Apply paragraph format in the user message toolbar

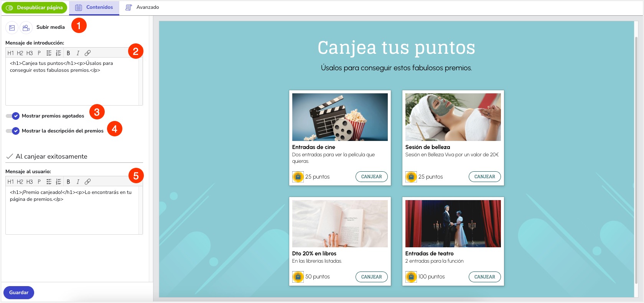(39, 182)
